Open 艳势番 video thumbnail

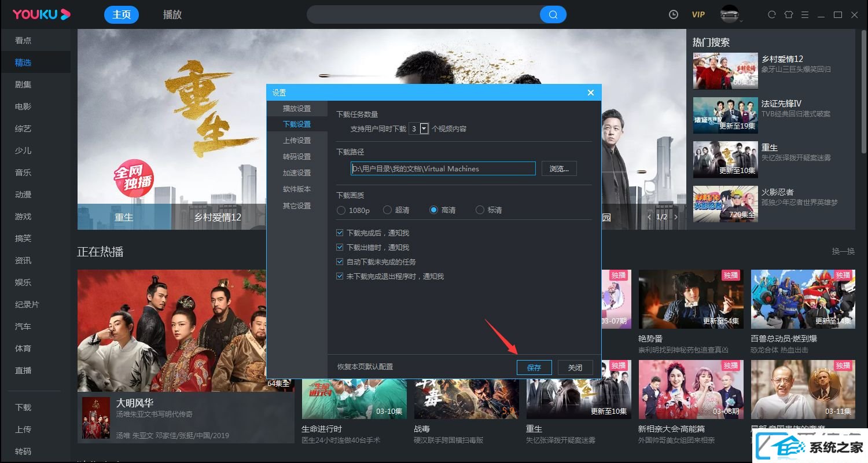[691, 299]
